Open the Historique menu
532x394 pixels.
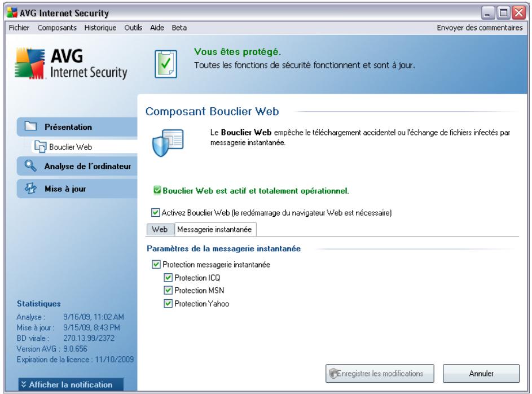[x=100, y=28]
